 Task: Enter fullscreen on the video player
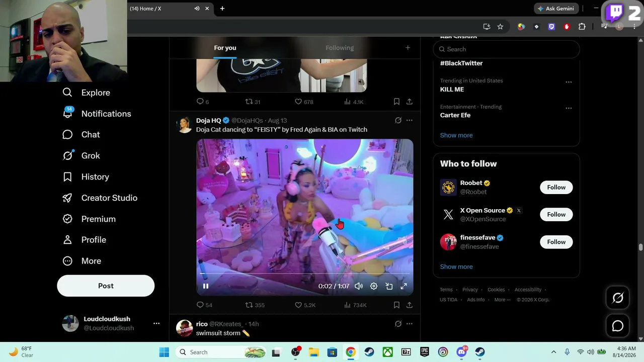click(404, 286)
